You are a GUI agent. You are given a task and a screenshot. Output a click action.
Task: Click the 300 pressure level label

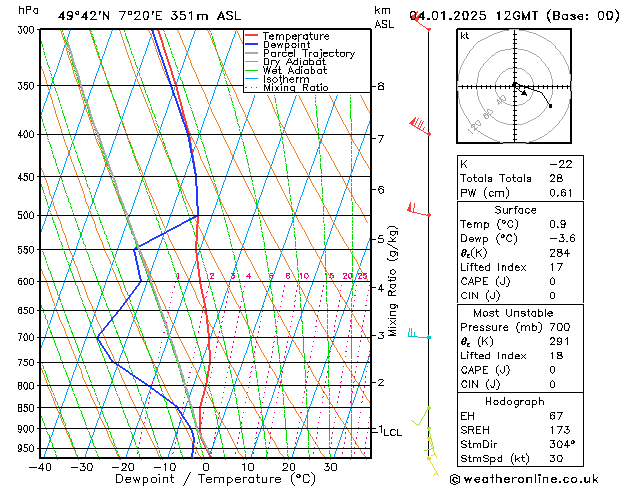coord(28,30)
